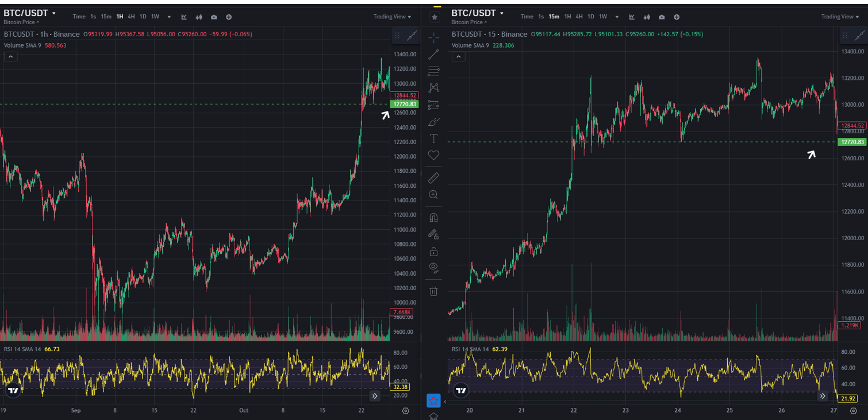The width and height of the screenshot is (868, 420).
Task: Select the XABCD pattern tool
Action: 433,88
